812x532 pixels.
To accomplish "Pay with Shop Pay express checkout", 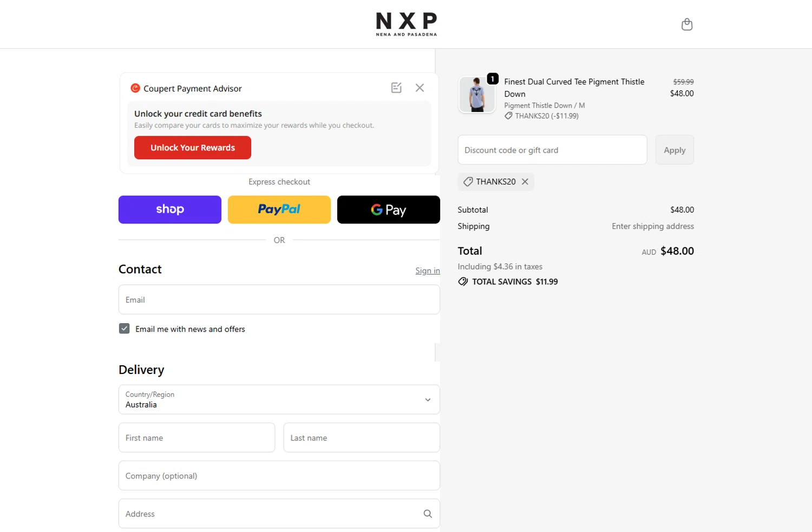I will [x=170, y=209].
